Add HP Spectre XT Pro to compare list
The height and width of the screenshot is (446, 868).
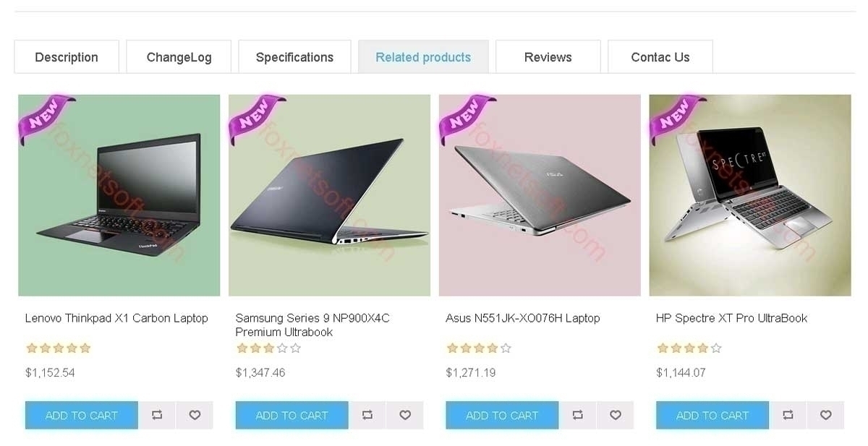pos(788,415)
